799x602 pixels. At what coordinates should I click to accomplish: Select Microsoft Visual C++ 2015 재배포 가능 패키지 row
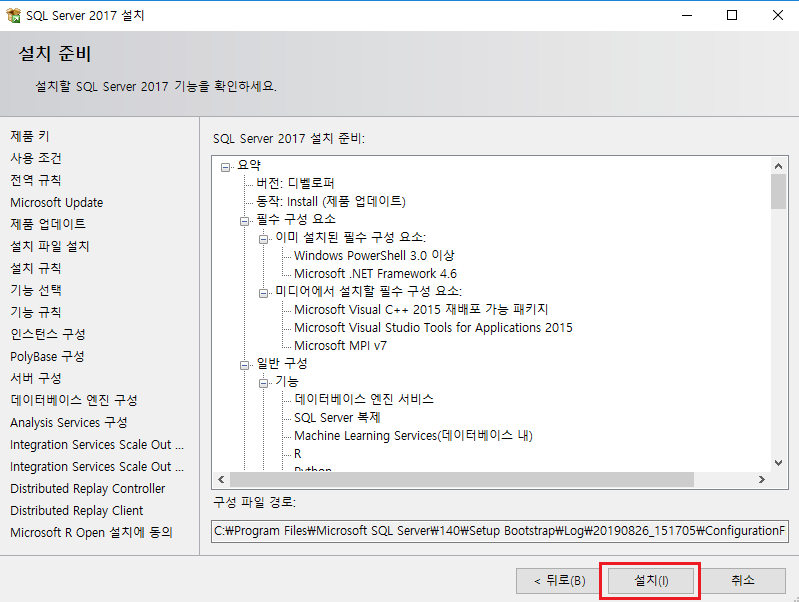click(421, 309)
